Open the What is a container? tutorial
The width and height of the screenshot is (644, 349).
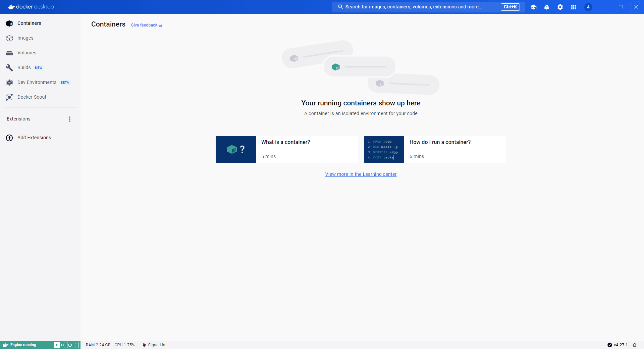[287, 149]
